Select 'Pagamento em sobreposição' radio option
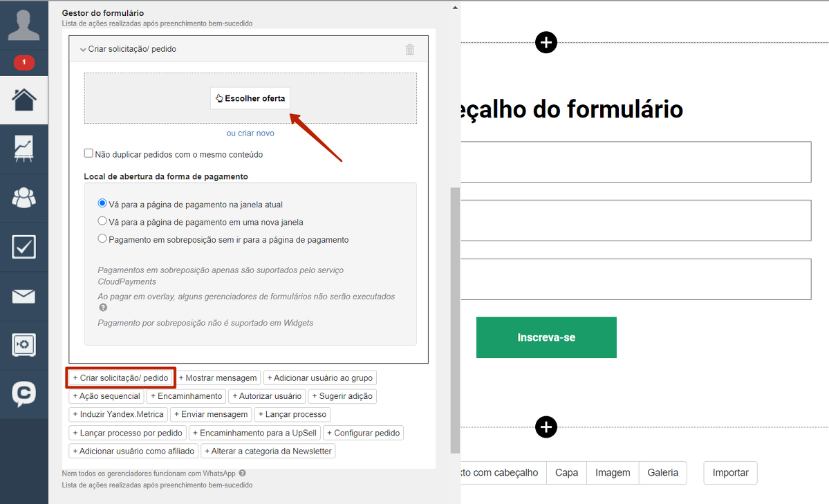This screenshot has height=504, width=829. 102,239
